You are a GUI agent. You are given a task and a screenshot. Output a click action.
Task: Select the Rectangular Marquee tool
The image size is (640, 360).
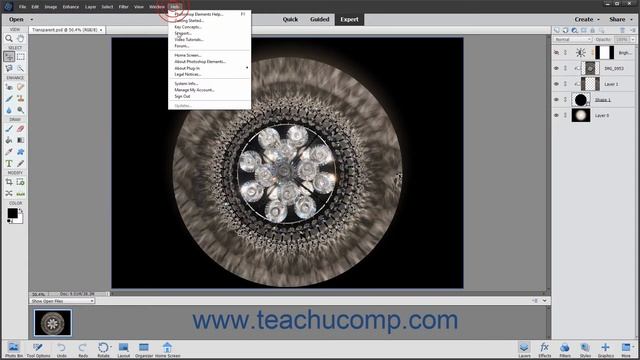[x=20, y=57]
